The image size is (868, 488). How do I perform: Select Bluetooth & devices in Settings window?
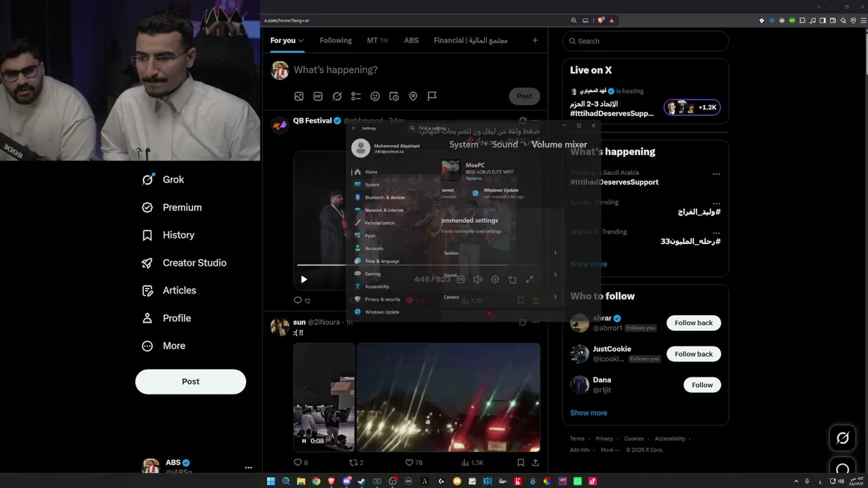tap(384, 197)
